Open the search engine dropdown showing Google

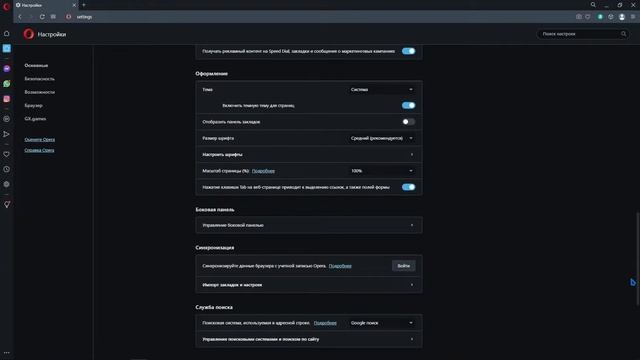(382, 323)
